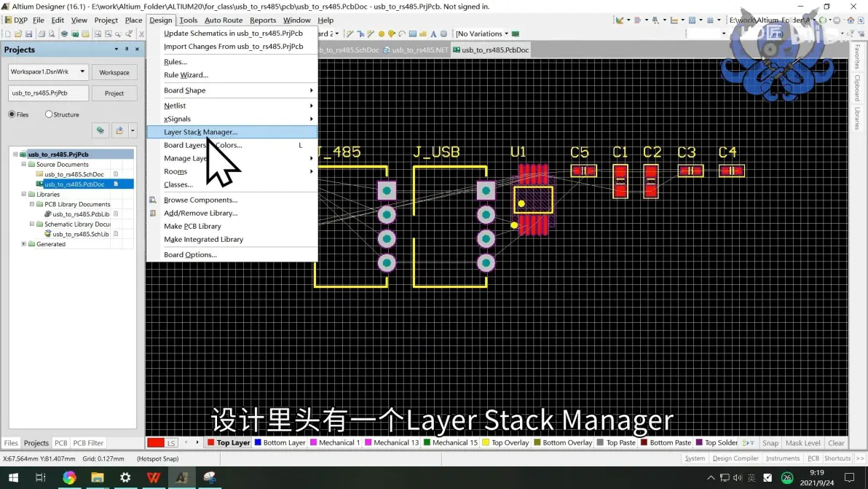The height and width of the screenshot is (489, 868).
Task: Collapse the Libraries folder node
Action: (24, 195)
